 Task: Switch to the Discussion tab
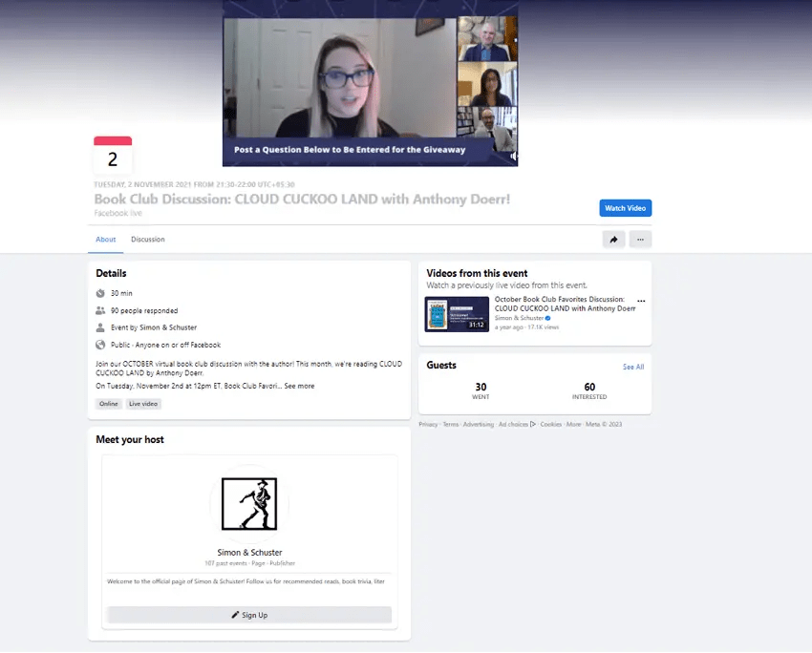click(147, 240)
